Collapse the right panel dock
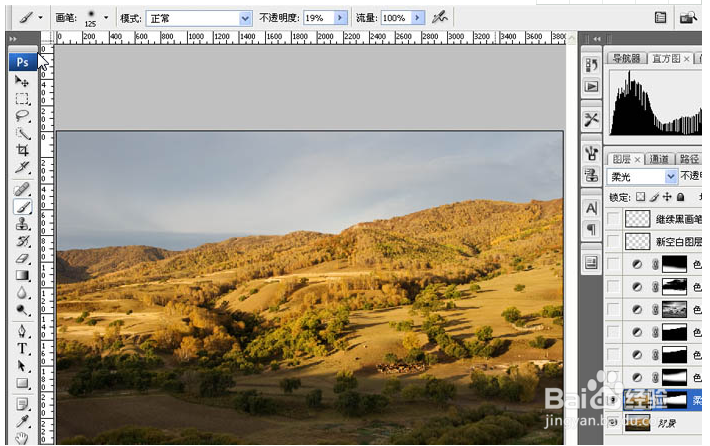 click(x=596, y=39)
